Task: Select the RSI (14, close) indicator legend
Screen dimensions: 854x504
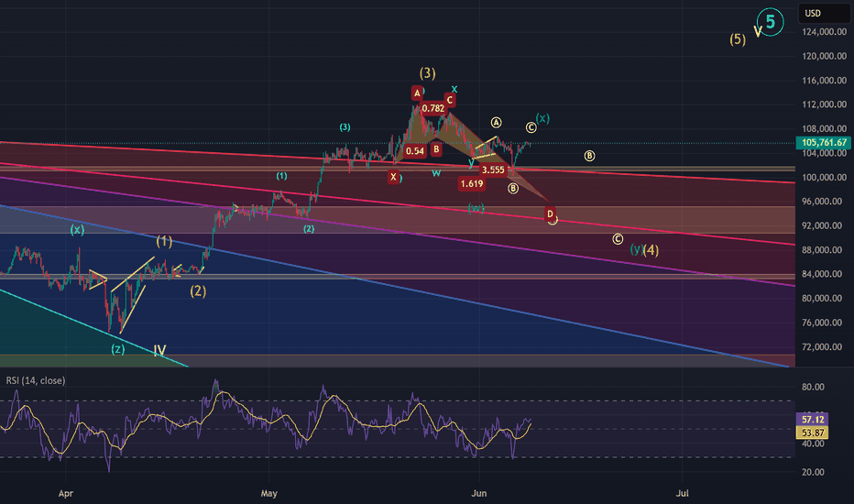Action: click(x=36, y=380)
